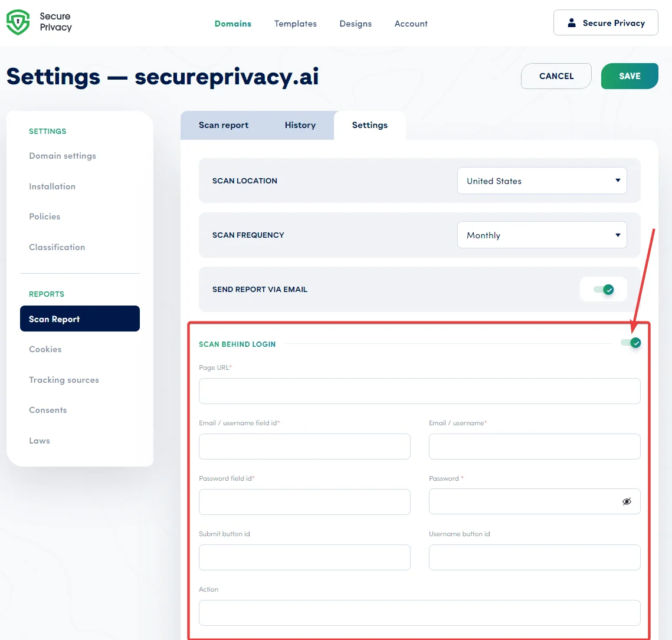The height and width of the screenshot is (640, 672).
Task: Disable the Send Report Via Email toggle
Action: 603,289
